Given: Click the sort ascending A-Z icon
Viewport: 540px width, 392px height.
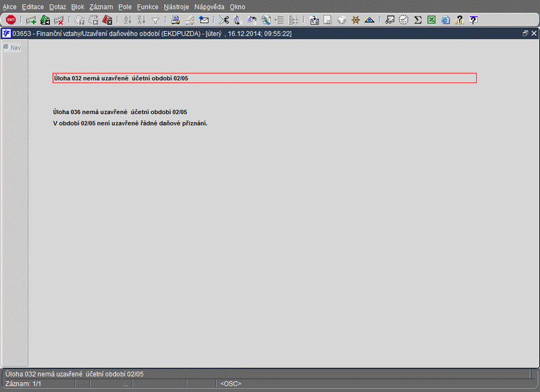Looking at the screenshot, I should click(128, 20).
